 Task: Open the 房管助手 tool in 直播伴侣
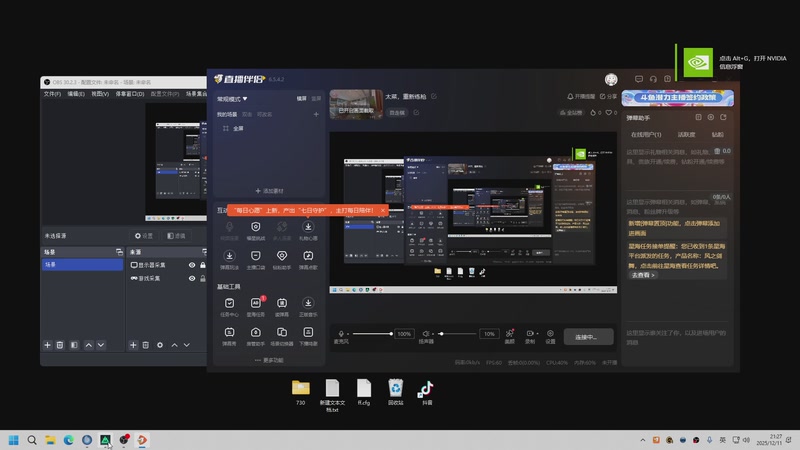click(256, 336)
